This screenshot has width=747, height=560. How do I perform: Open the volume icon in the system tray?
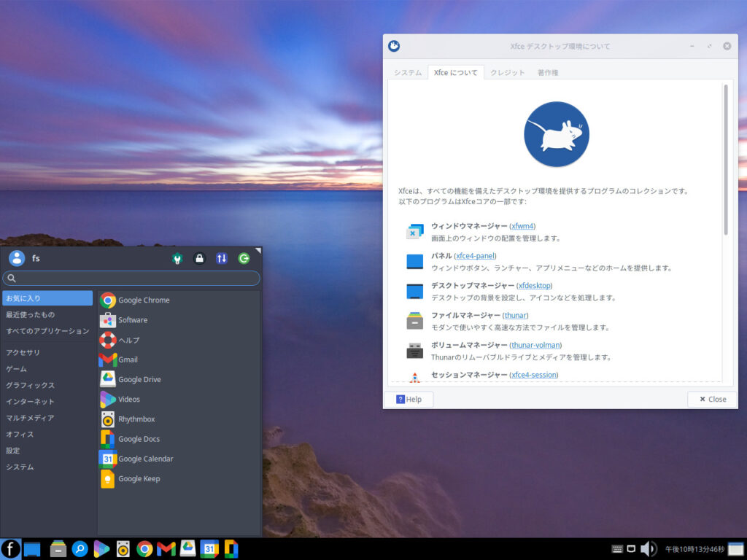click(648, 548)
